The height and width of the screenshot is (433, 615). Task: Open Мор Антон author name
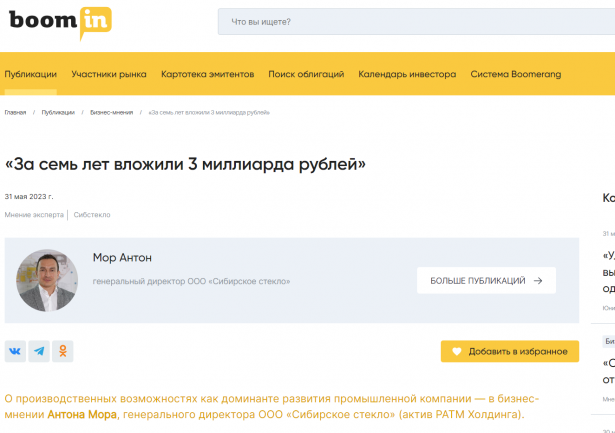point(122,258)
